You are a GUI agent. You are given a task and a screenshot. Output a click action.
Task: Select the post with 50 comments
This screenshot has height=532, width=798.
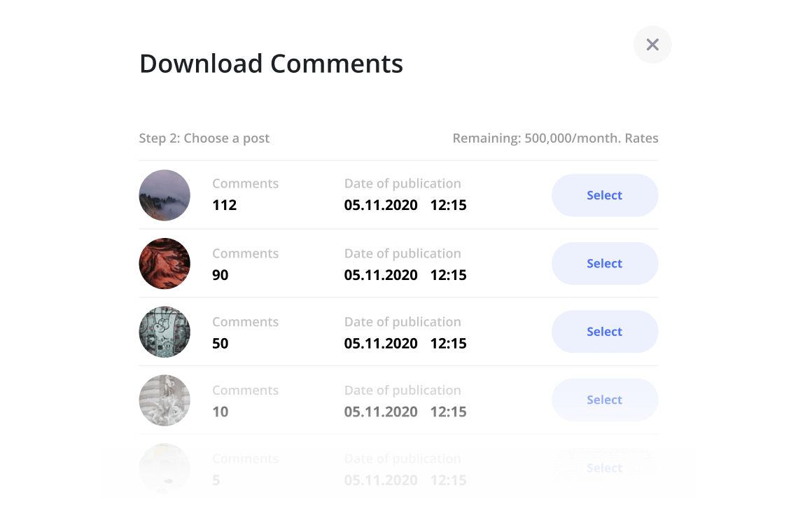(x=604, y=331)
